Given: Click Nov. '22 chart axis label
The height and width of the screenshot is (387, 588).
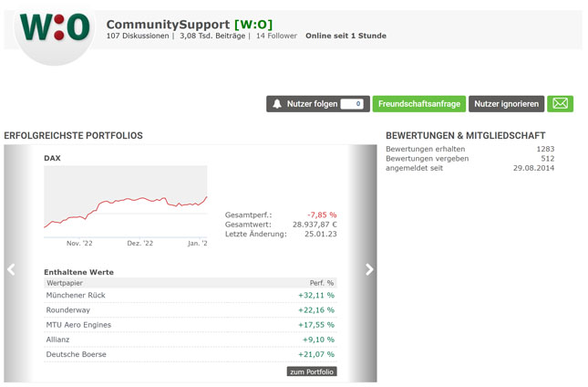Looking at the screenshot, I should (79, 243).
